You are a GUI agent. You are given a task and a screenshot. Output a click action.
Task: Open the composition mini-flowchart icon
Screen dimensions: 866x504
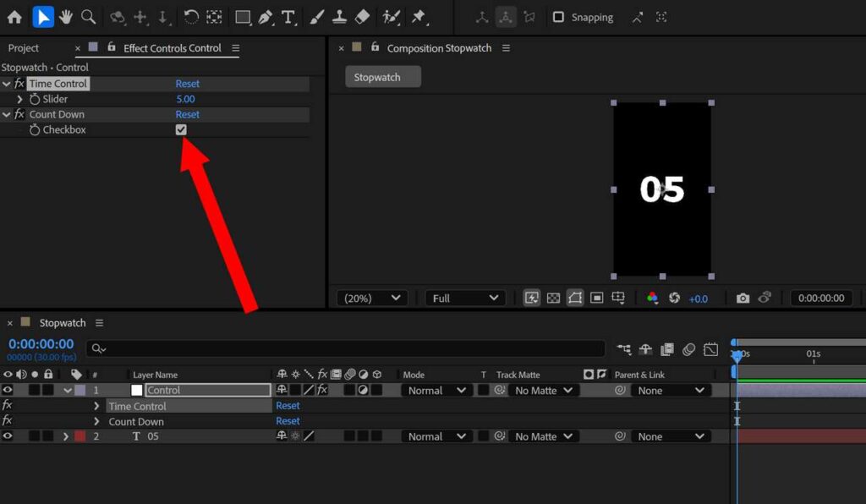[624, 349]
